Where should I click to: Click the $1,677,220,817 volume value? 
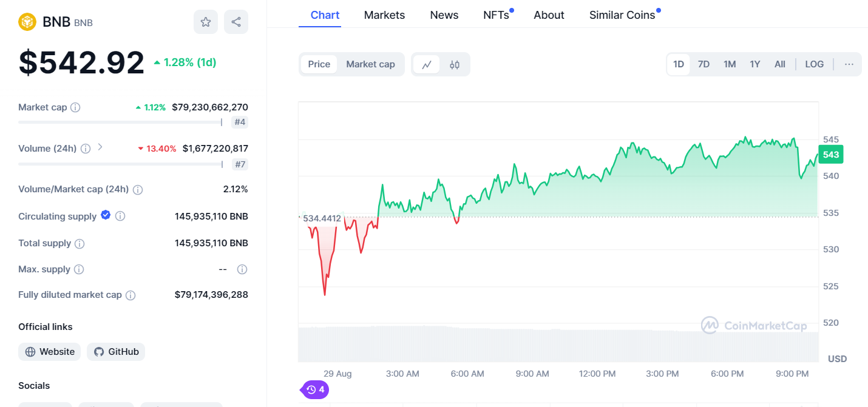pyautogui.click(x=215, y=149)
